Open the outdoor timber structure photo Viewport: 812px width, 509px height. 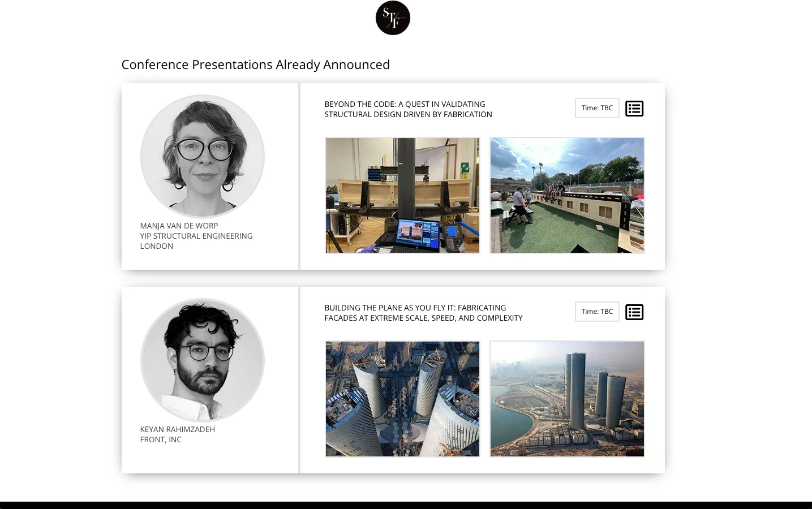point(567,195)
